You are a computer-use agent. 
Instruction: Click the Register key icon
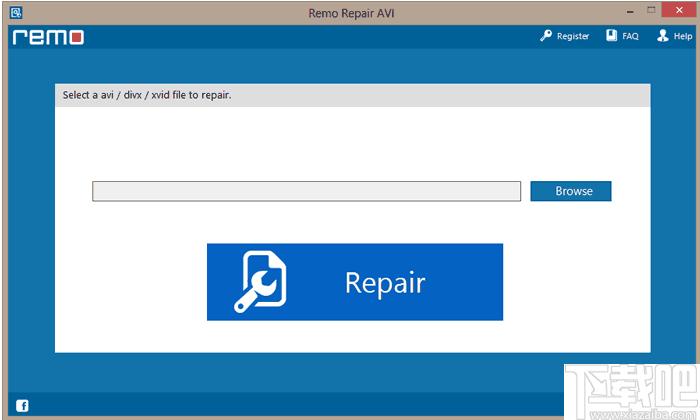[x=546, y=36]
